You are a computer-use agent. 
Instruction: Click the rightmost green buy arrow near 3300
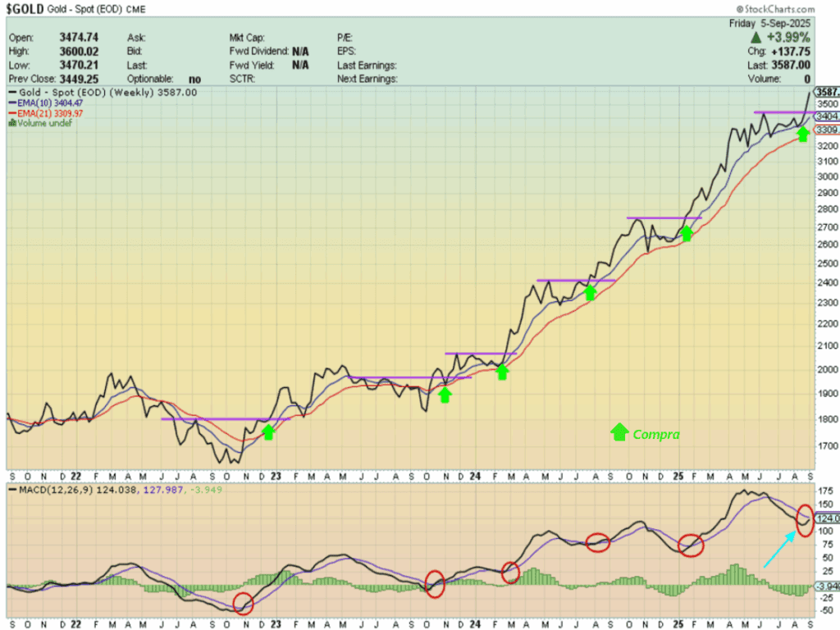click(x=802, y=133)
